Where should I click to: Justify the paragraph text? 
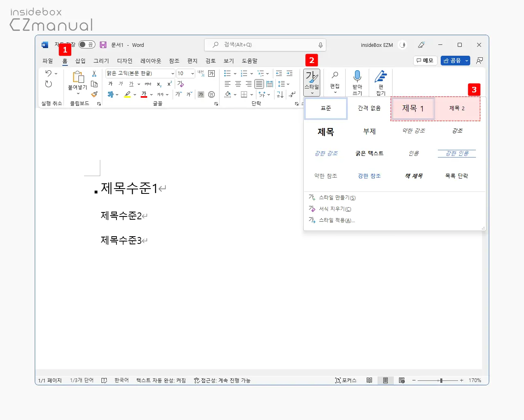[x=259, y=84]
